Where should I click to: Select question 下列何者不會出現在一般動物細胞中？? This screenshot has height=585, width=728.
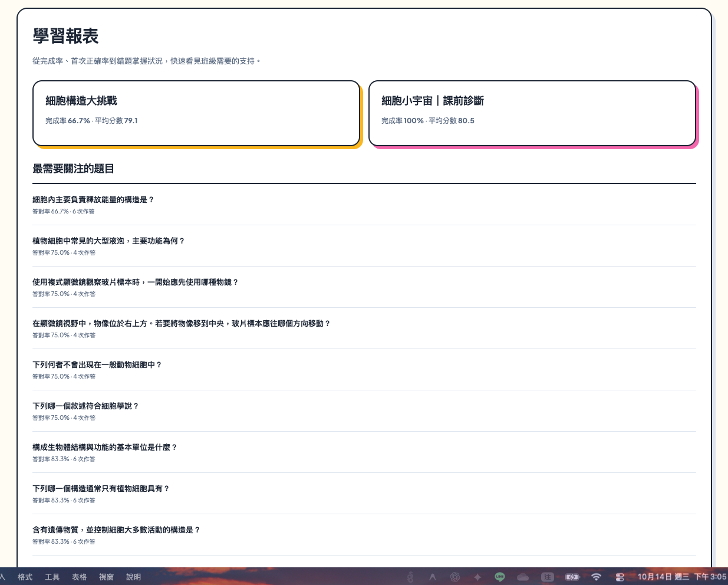[364, 370]
